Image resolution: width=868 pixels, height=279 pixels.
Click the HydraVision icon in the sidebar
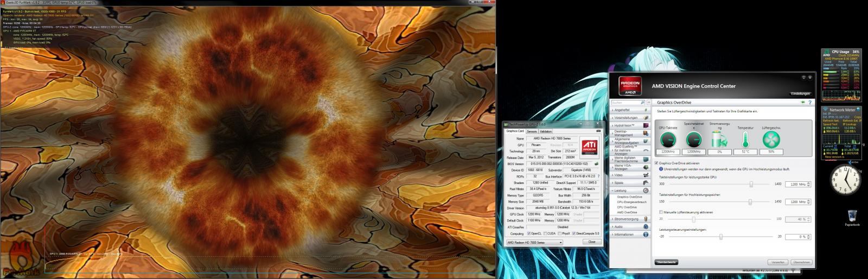tap(646, 125)
